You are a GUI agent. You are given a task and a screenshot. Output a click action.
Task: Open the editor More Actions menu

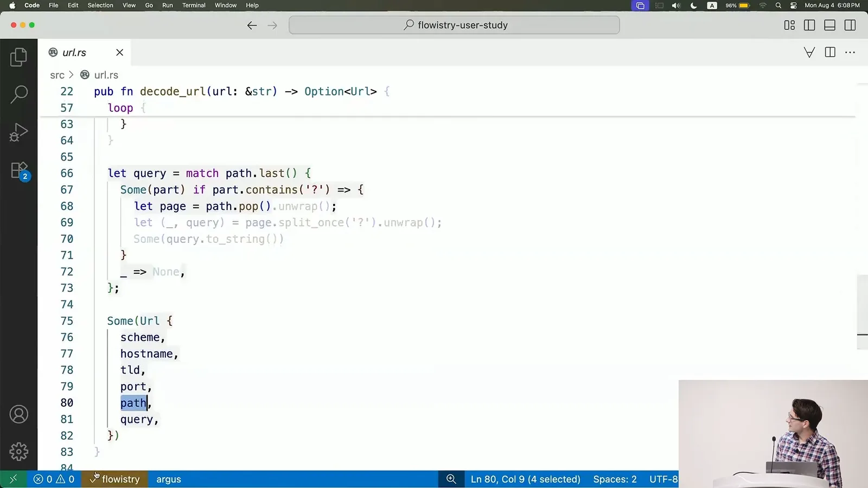(850, 52)
